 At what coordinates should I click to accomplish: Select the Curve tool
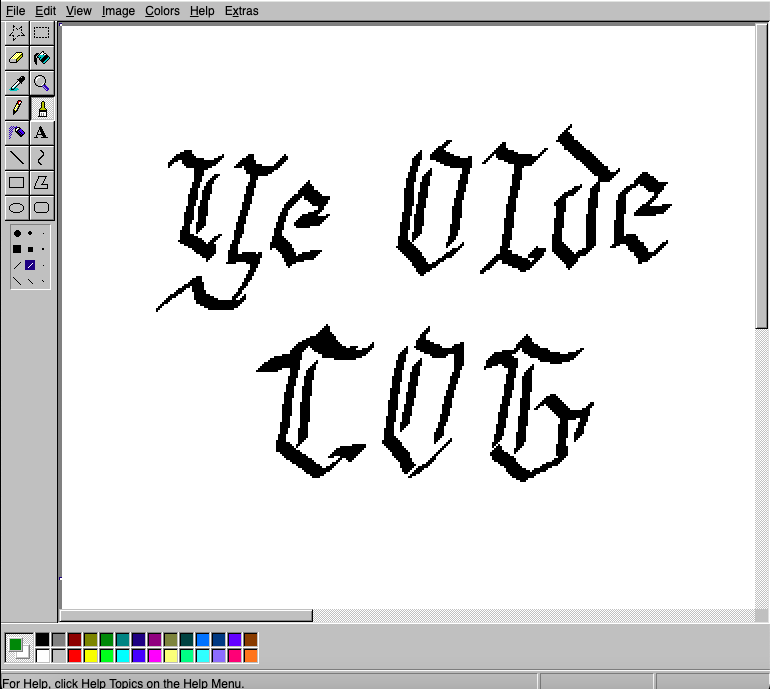pos(42,158)
